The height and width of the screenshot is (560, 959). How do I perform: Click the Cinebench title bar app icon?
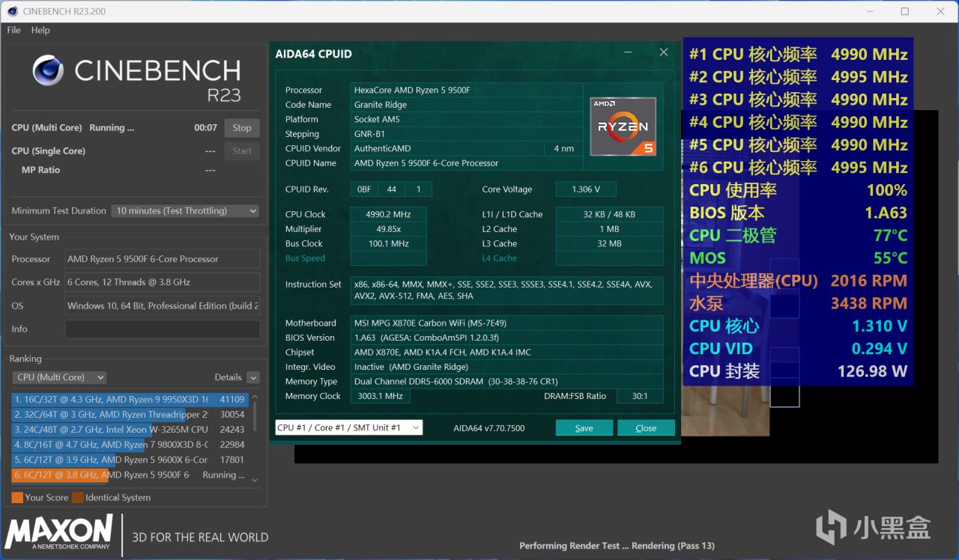(x=12, y=11)
